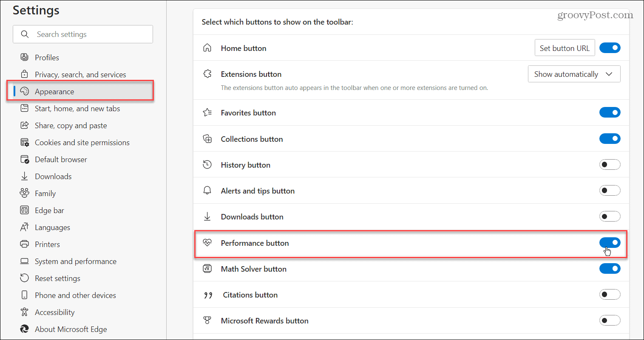
Task: Go to Downloads settings section
Action: pyautogui.click(x=53, y=176)
